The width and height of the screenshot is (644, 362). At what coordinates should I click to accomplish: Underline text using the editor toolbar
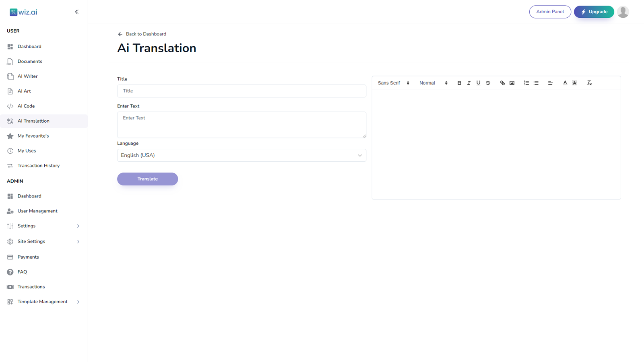[x=478, y=83]
